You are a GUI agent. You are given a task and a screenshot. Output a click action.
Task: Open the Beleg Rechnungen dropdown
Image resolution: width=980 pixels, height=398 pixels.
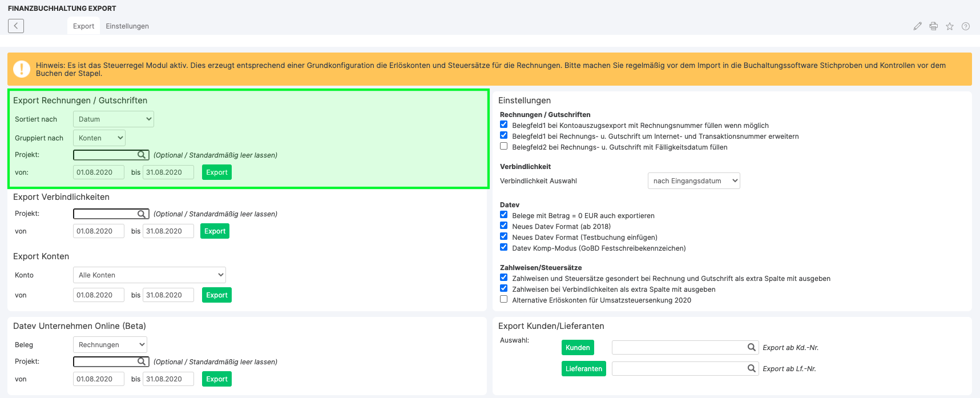tap(110, 345)
